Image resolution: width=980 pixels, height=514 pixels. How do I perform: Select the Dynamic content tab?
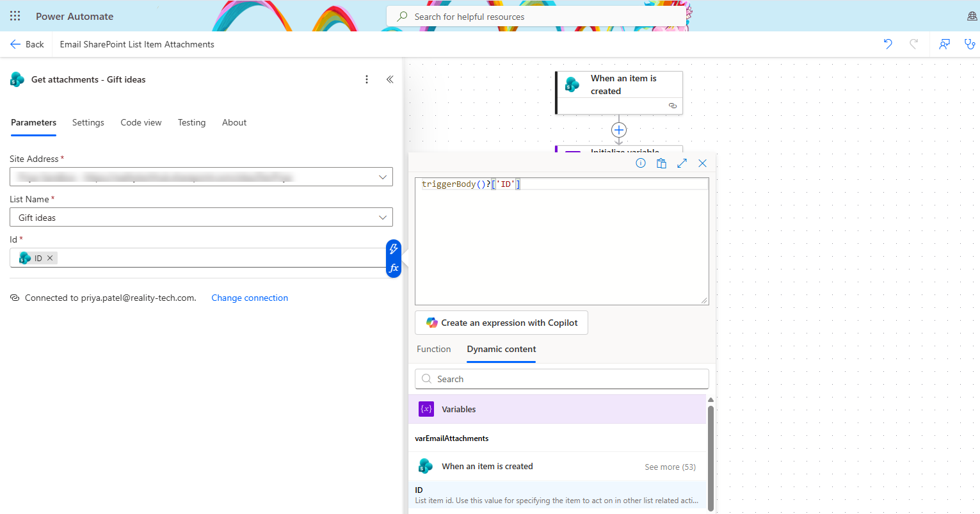coord(501,349)
